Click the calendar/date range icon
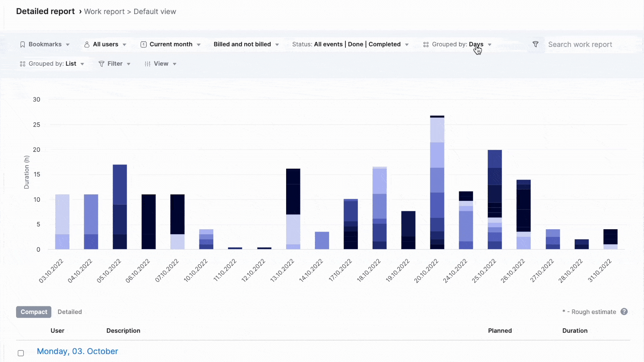This screenshot has height=362, width=644. (143, 44)
